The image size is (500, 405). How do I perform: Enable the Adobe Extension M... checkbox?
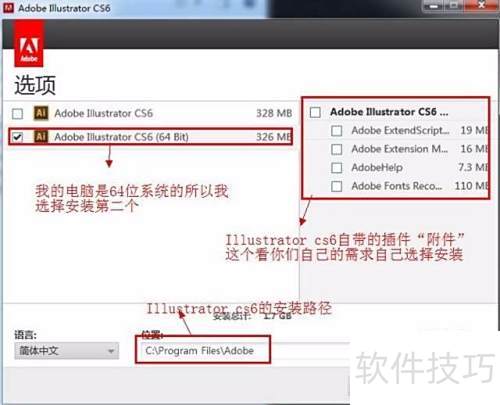[337, 149]
